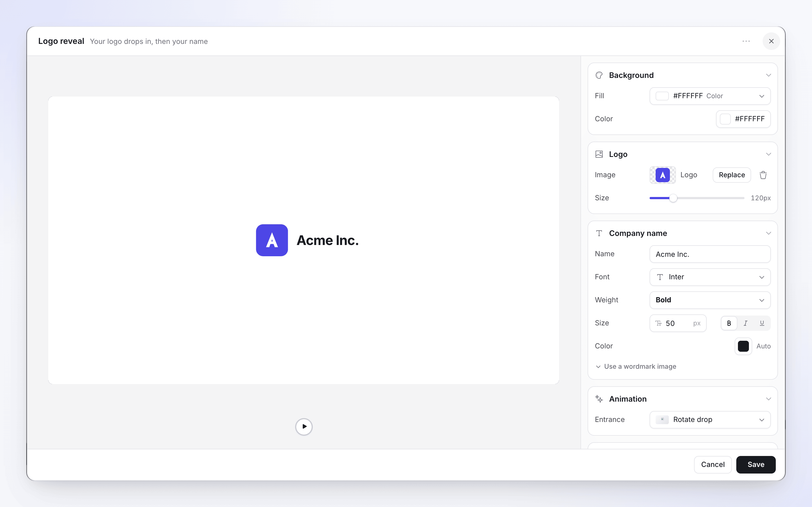Click the Replace logo button
This screenshot has width=812, height=507.
(x=732, y=175)
